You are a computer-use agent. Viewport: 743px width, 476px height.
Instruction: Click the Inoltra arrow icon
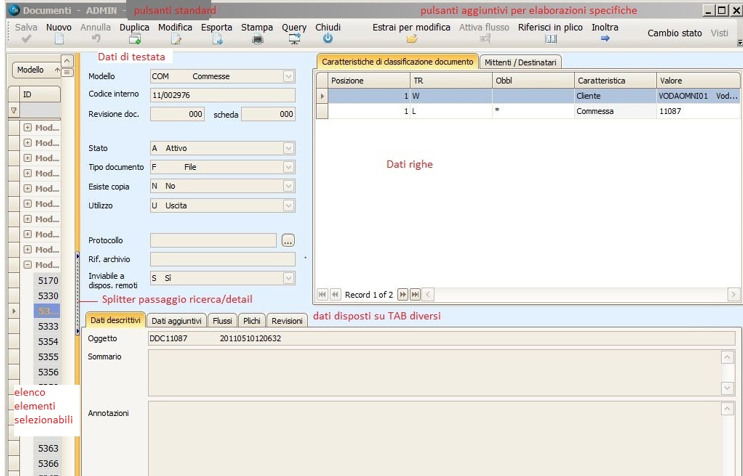[x=604, y=39]
